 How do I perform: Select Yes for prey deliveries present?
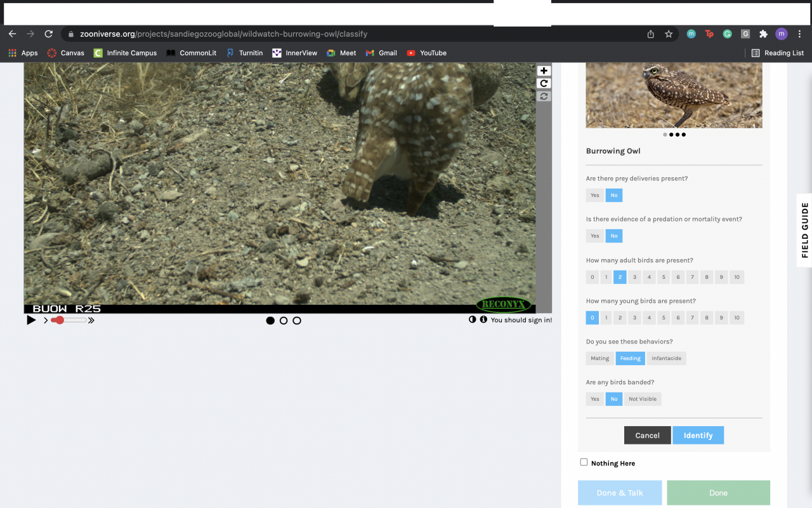594,196
